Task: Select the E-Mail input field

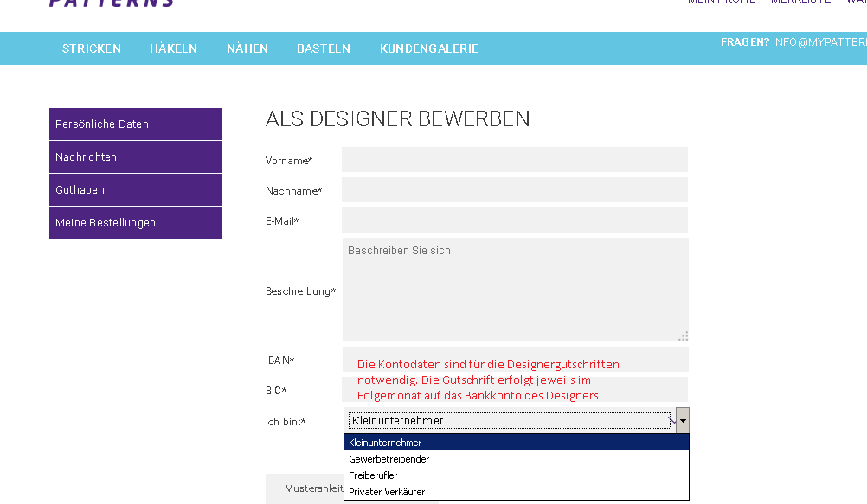Action: (515, 220)
